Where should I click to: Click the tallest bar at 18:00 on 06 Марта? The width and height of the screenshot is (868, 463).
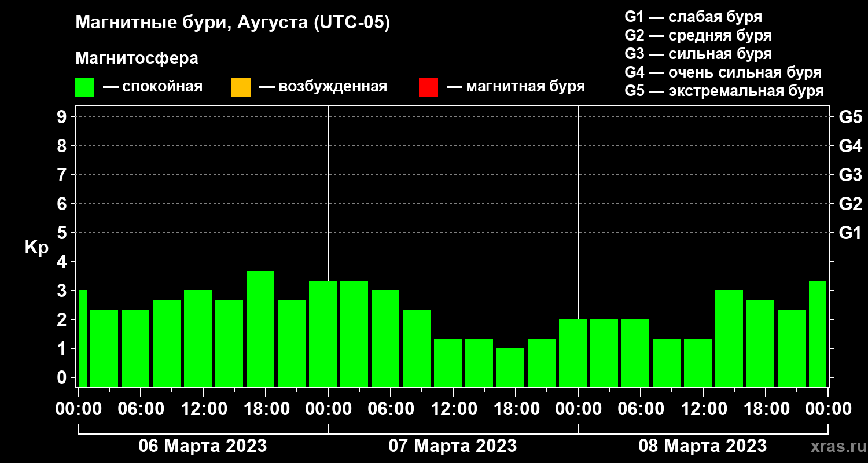(x=260, y=329)
